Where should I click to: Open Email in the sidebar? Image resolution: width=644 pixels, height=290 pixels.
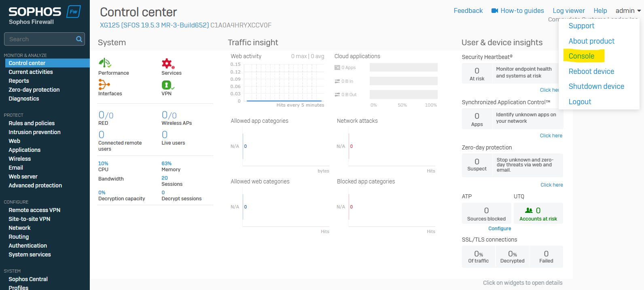[16, 168]
